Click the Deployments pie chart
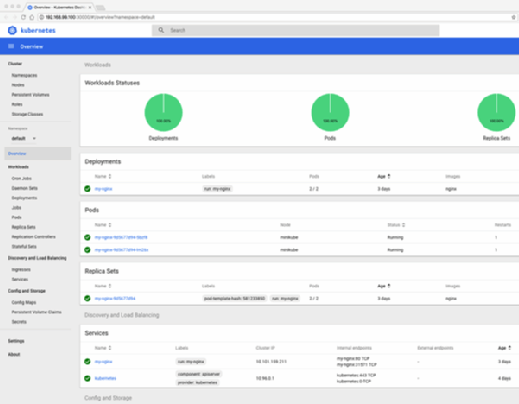 pyautogui.click(x=163, y=112)
